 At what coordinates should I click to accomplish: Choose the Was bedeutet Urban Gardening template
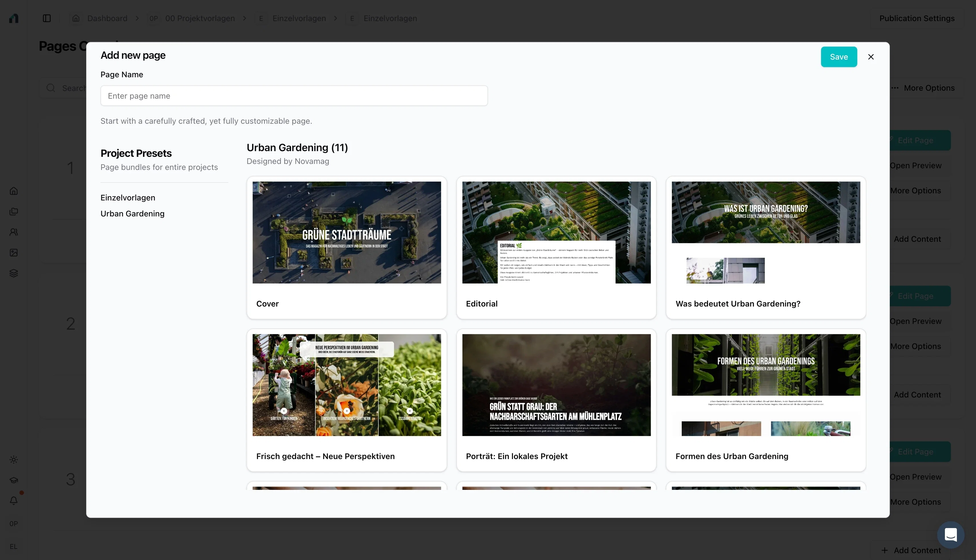[x=766, y=248]
